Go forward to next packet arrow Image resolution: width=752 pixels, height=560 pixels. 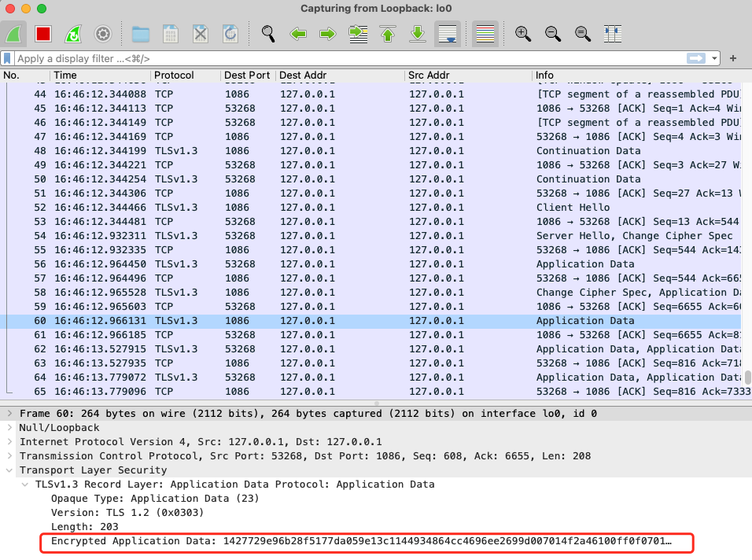(328, 34)
